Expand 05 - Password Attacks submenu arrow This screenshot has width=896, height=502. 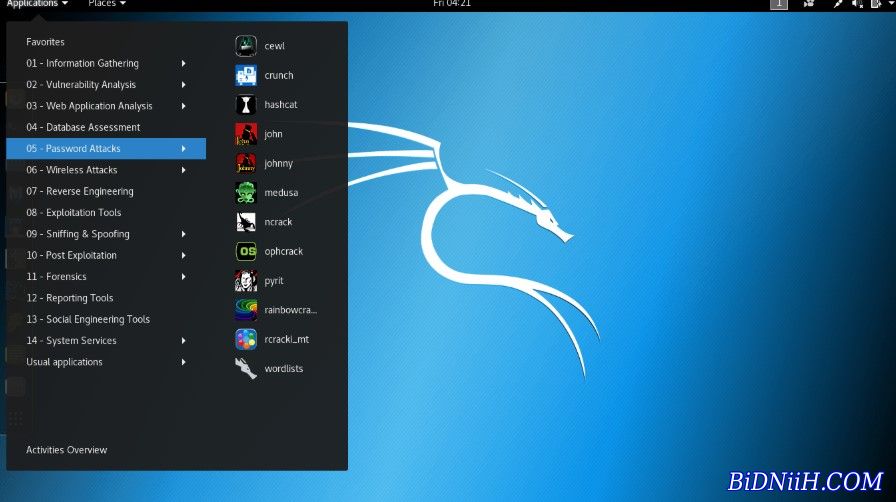183,149
